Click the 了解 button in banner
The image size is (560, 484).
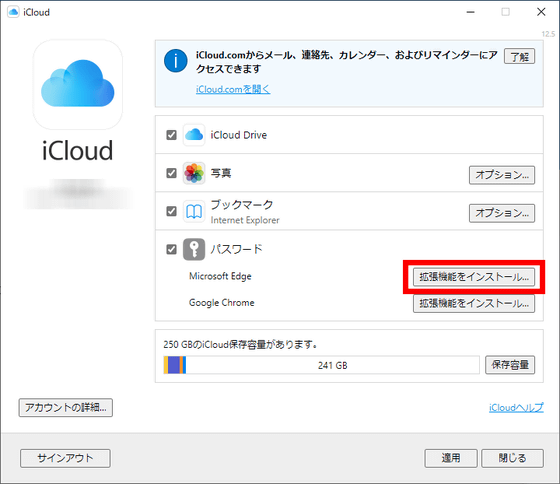tap(519, 56)
